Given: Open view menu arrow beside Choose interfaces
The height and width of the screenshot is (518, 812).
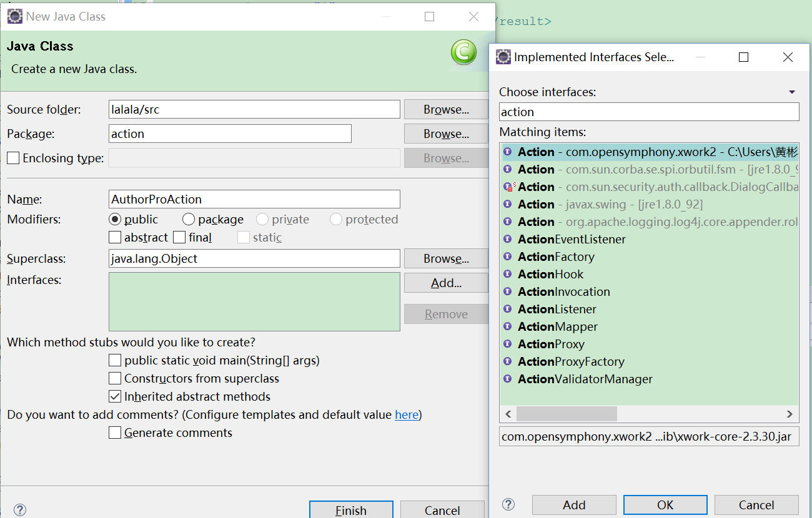Looking at the screenshot, I should click(792, 92).
